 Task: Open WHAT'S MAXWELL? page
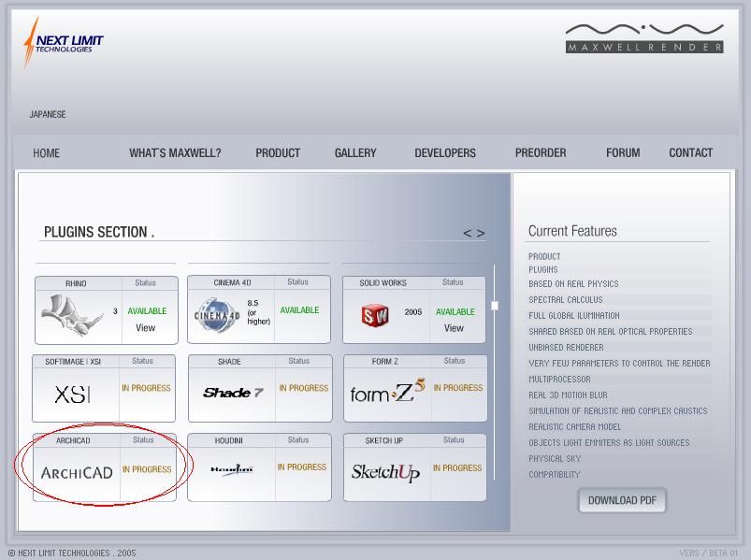point(175,153)
